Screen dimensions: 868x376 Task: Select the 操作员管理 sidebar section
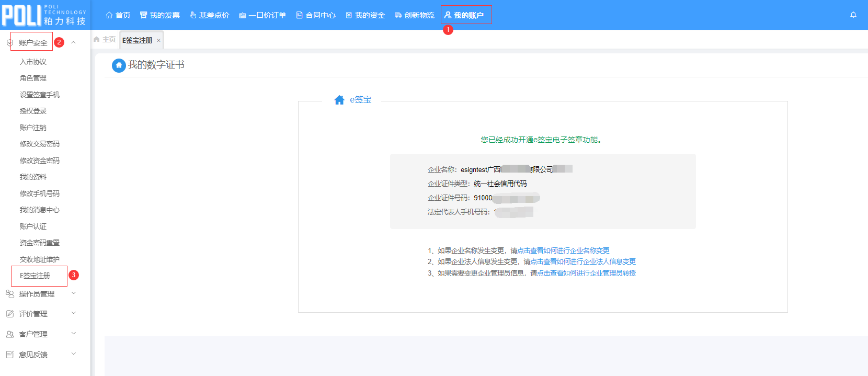[x=37, y=294]
